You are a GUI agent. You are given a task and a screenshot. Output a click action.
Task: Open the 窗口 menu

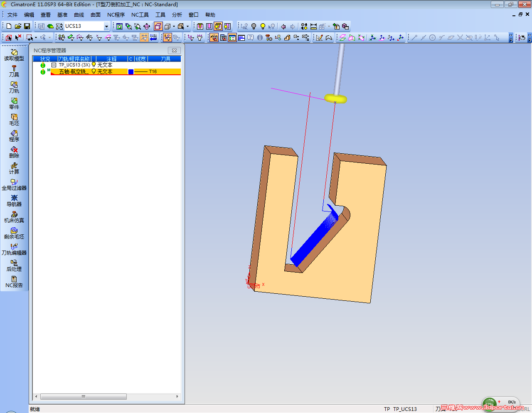coord(194,15)
